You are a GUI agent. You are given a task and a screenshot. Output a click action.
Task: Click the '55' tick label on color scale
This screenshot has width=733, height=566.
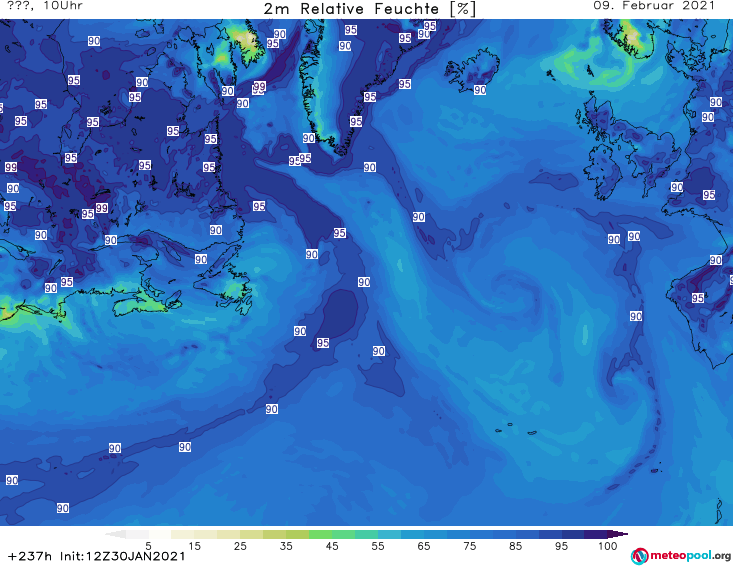[378, 546]
